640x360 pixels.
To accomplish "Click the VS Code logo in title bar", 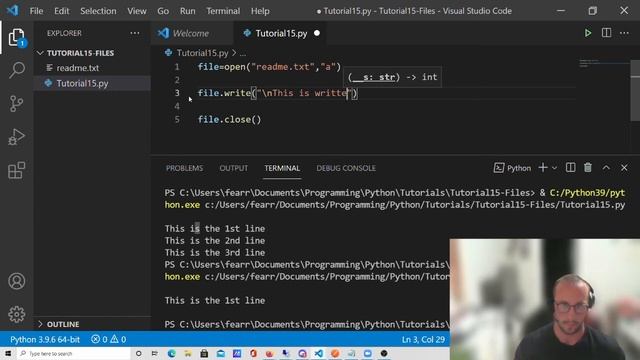I will pyautogui.click(x=12, y=10).
